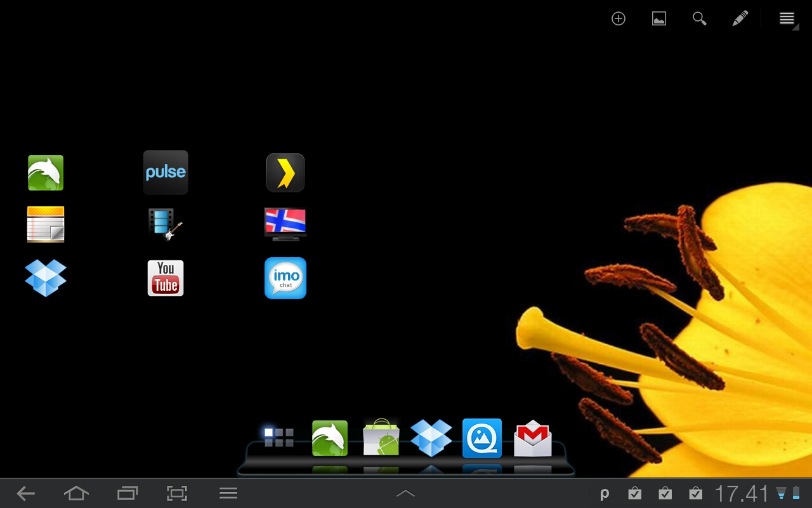
Task: Open the wallpaper picker icon
Action: pyautogui.click(x=659, y=18)
